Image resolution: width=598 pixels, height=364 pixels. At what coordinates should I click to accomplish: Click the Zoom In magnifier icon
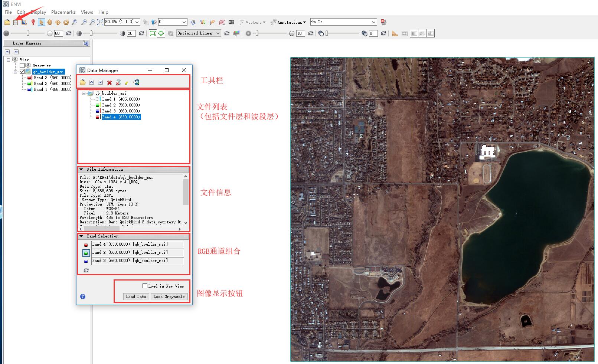pyautogui.click(x=84, y=22)
